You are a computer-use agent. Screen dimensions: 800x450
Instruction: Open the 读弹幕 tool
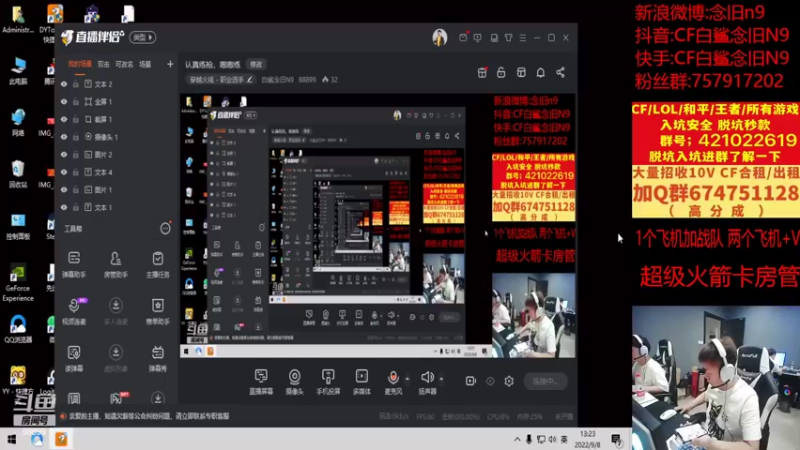tap(74, 358)
